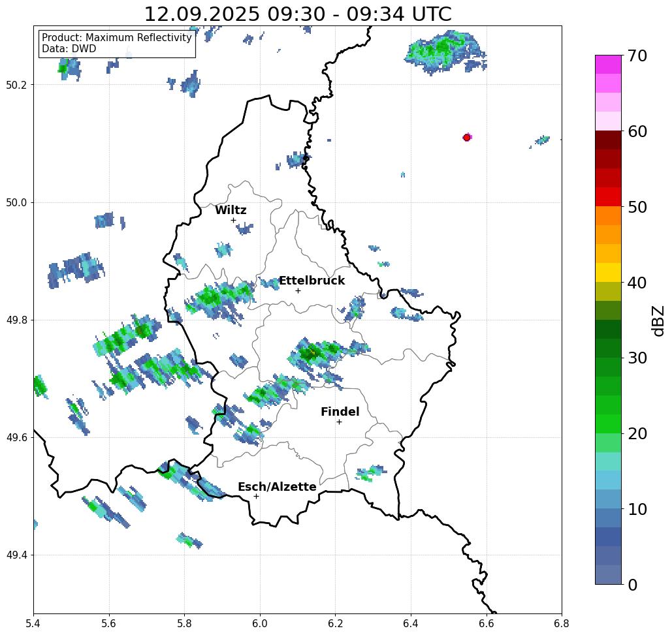Image resolution: width=672 pixels, height=635 pixels.
Task: Select the Findel station label
Action: coord(340,412)
